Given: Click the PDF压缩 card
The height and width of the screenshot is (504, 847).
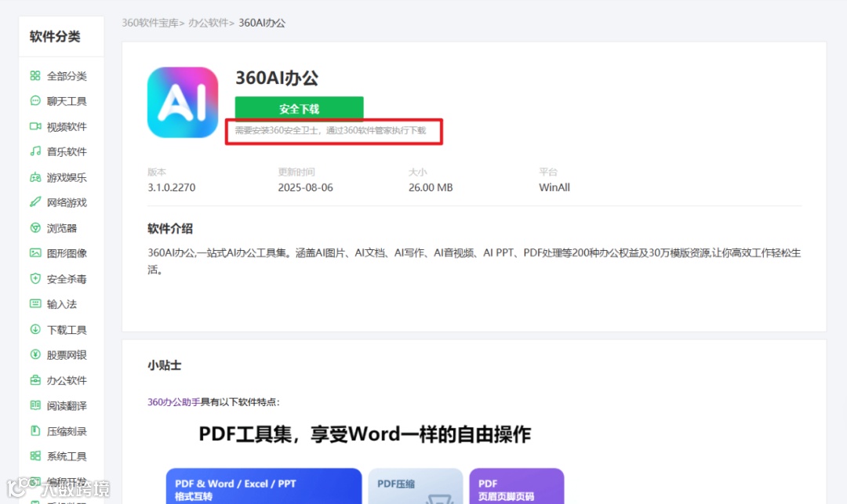Looking at the screenshot, I should 416,486.
